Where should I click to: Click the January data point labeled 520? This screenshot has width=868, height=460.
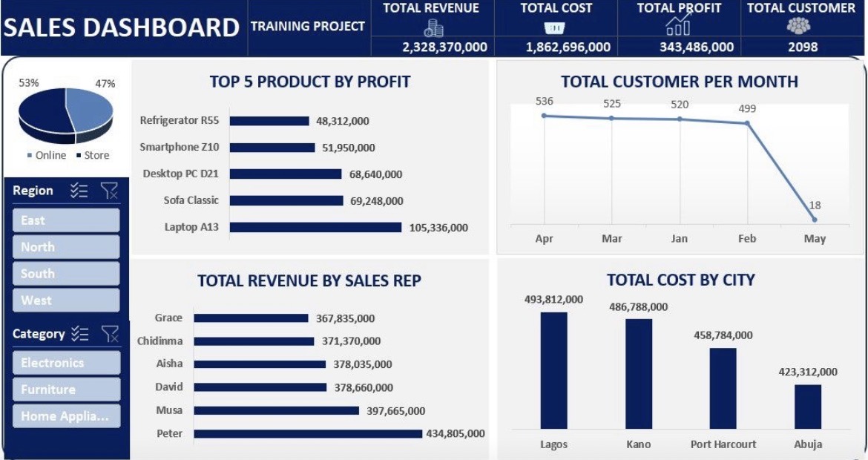[680, 119]
